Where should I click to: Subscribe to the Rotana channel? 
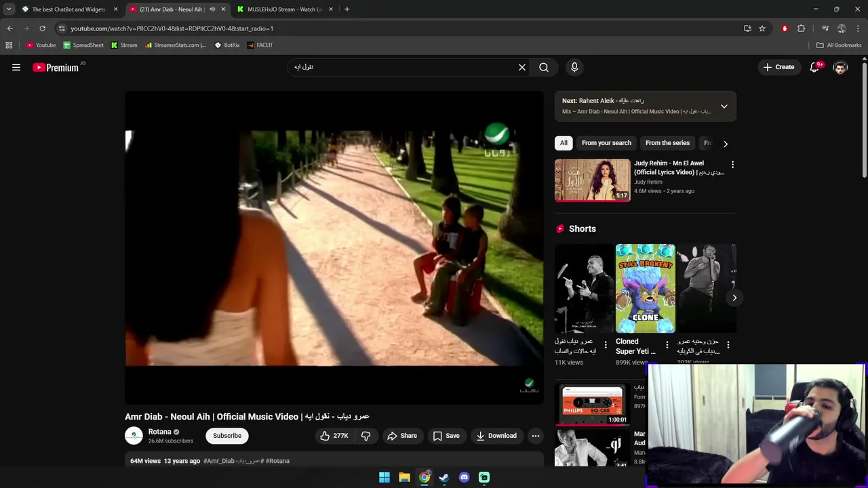click(227, 436)
